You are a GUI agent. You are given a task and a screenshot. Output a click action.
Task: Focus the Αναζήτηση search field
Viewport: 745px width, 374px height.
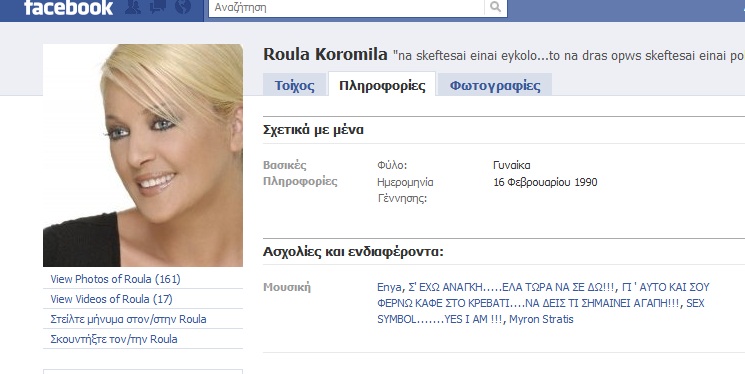click(346, 7)
